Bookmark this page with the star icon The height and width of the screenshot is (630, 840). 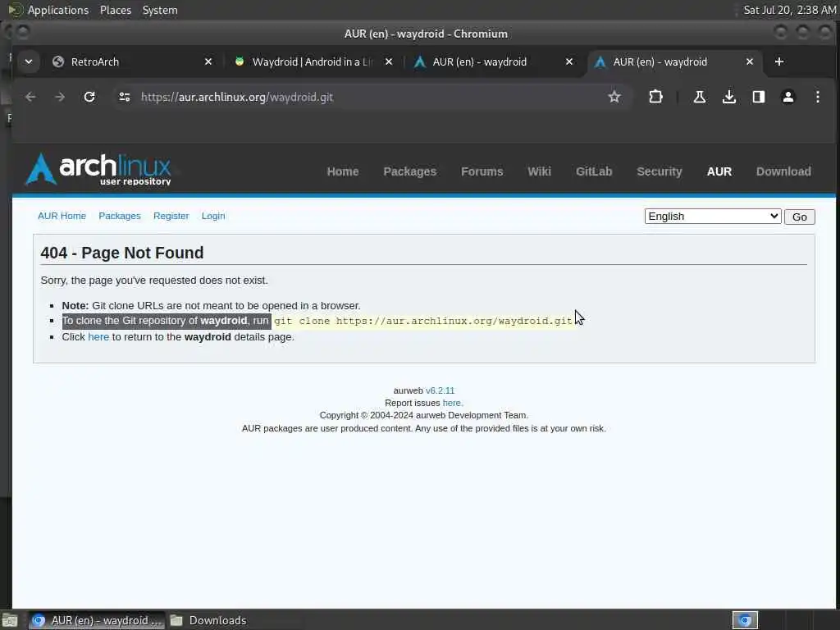[x=614, y=97]
